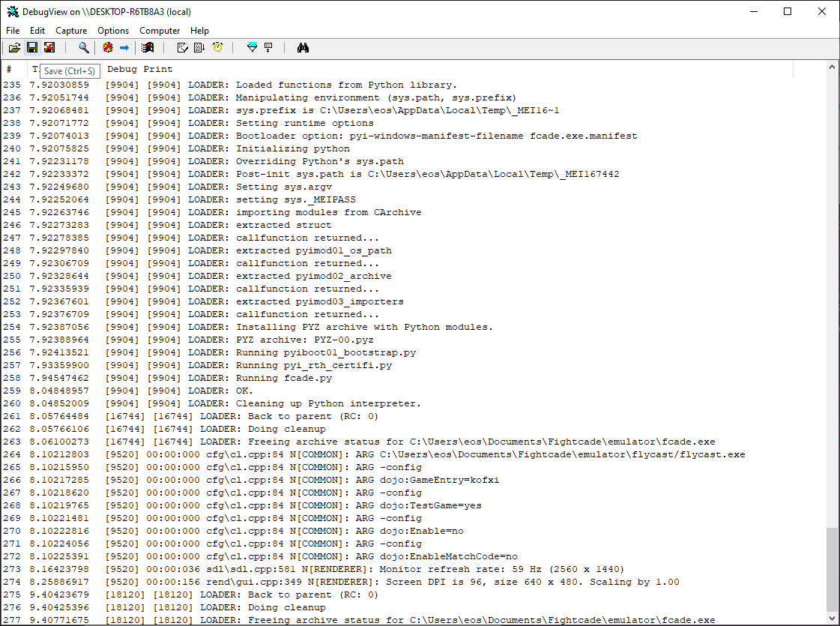Open Find with the binoculars icon
The height and width of the screenshot is (626, 840).
303,48
